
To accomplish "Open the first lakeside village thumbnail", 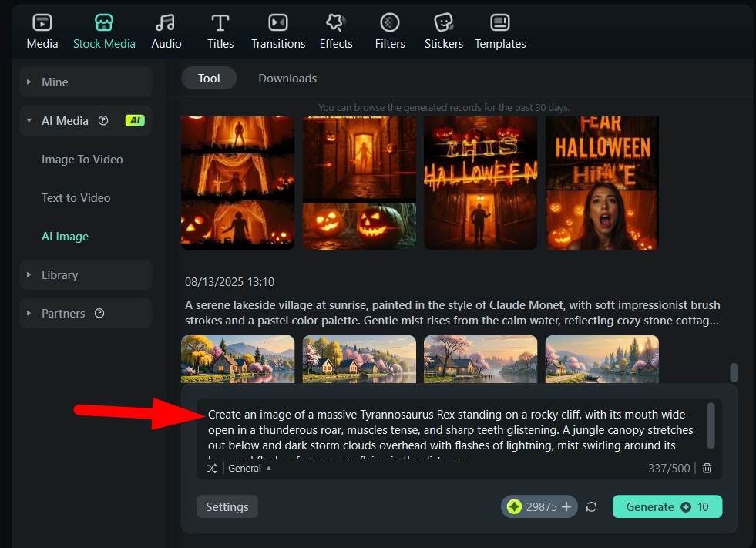I will 237,359.
